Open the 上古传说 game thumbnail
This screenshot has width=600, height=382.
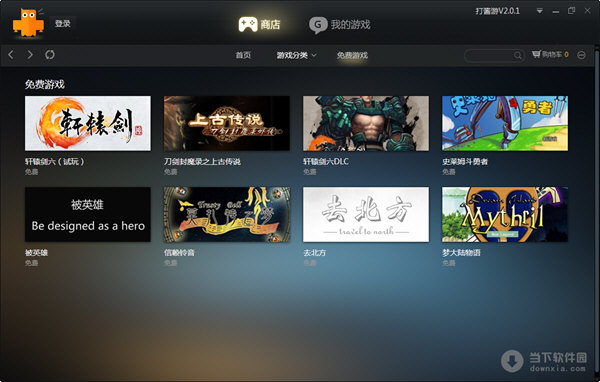point(227,123)
